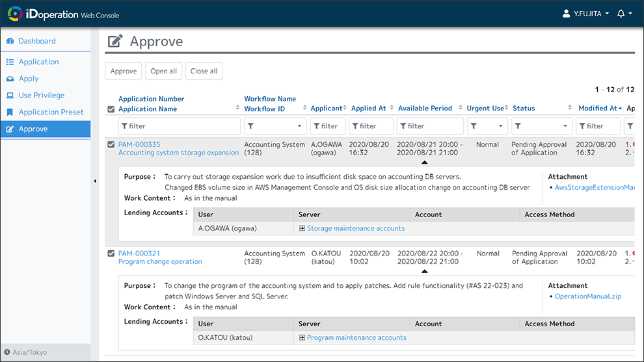Open the Apply page
This screenshot has width=644, height=362.
(x=29, y=79)
